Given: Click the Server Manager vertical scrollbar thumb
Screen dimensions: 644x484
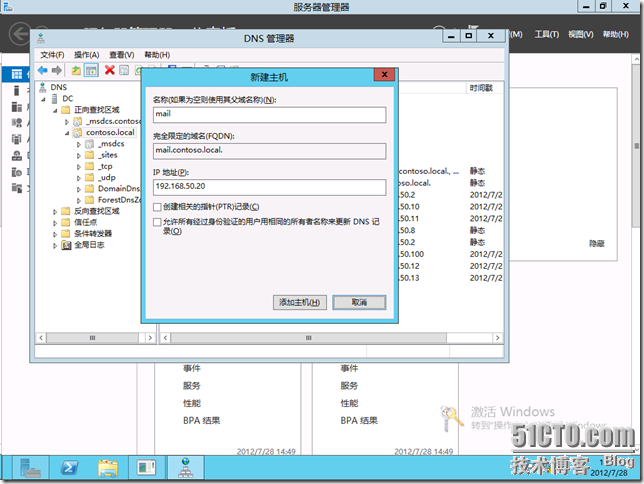Looking at the screenshot, I should (637, 146).
